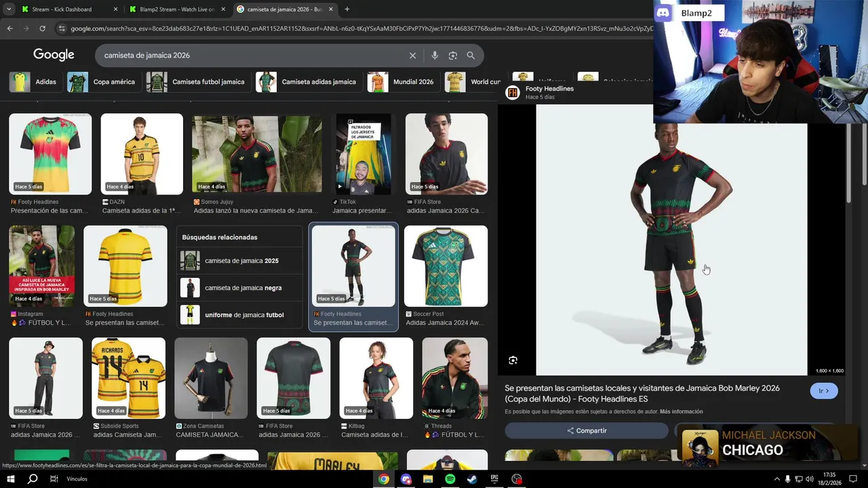The width and height of the screenshot is (868, 488).
Task: Open a new browser tab
Action: [x=347, y=9]
